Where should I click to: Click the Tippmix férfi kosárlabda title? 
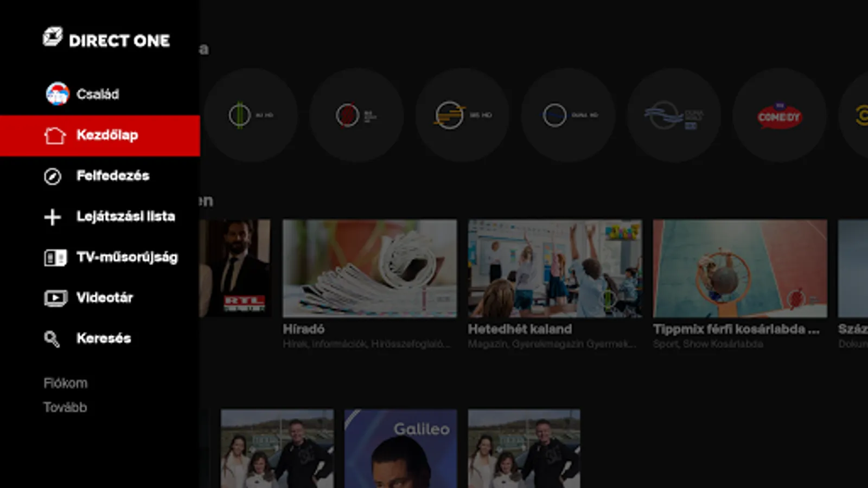tap(736, 329)
